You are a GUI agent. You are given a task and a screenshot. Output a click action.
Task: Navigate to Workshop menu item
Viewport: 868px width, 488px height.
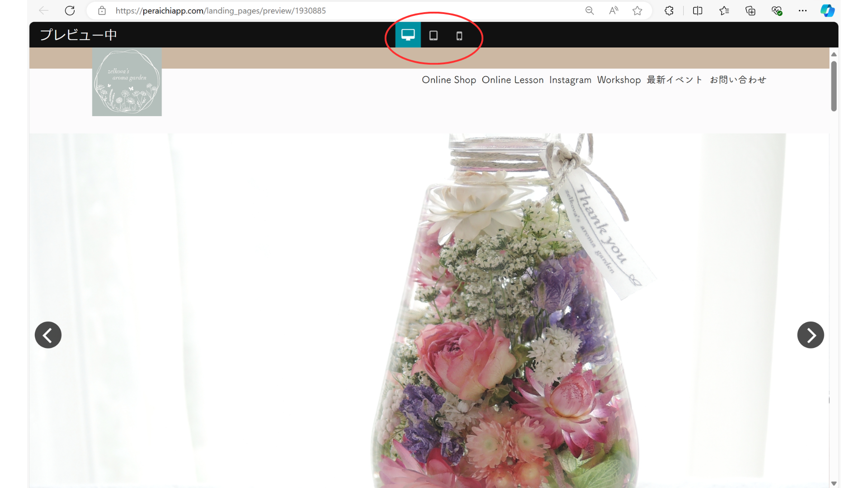pyautogui.click(x=619, y=80)
